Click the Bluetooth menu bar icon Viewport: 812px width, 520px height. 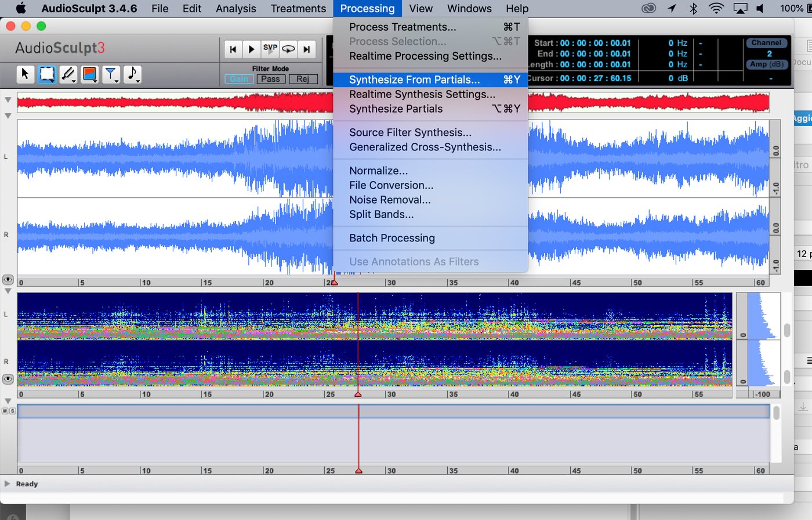click(x=693, y=8)
